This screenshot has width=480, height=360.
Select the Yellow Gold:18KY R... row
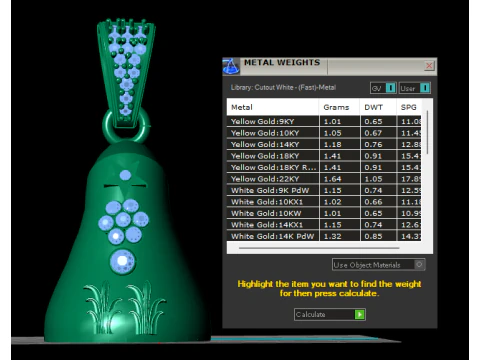[324, 167]
